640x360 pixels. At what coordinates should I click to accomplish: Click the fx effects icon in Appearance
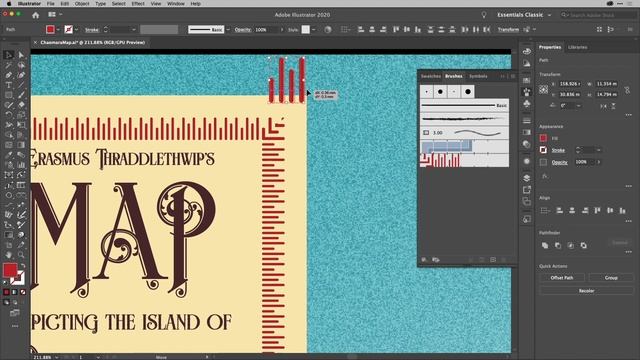(x=544, y=176)
